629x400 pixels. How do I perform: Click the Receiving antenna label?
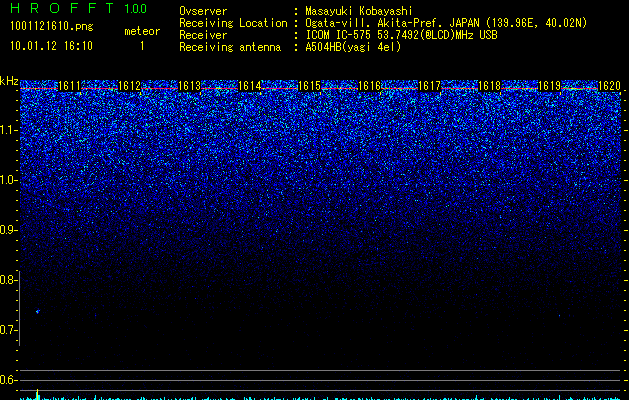coord(230,47)
